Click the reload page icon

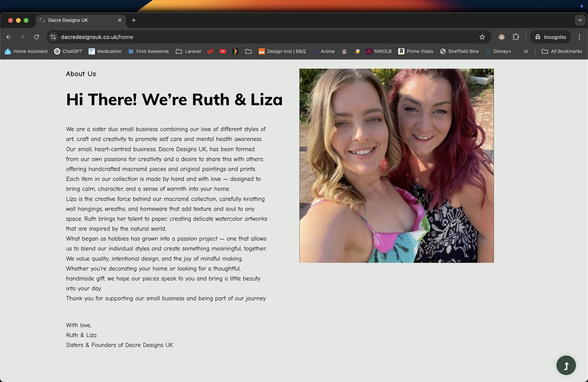click(x=37, y=37)
